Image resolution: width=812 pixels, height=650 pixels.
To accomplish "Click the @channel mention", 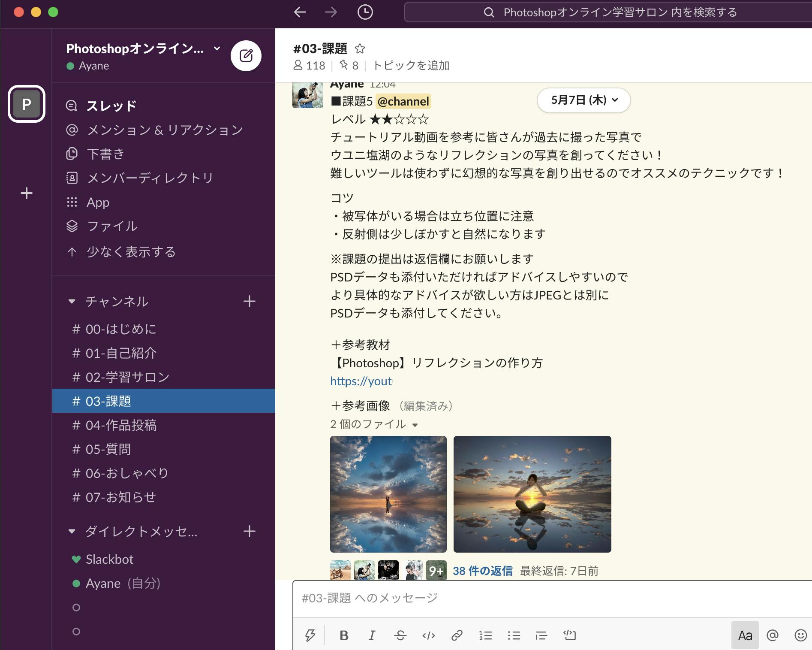I will point(403,101).
